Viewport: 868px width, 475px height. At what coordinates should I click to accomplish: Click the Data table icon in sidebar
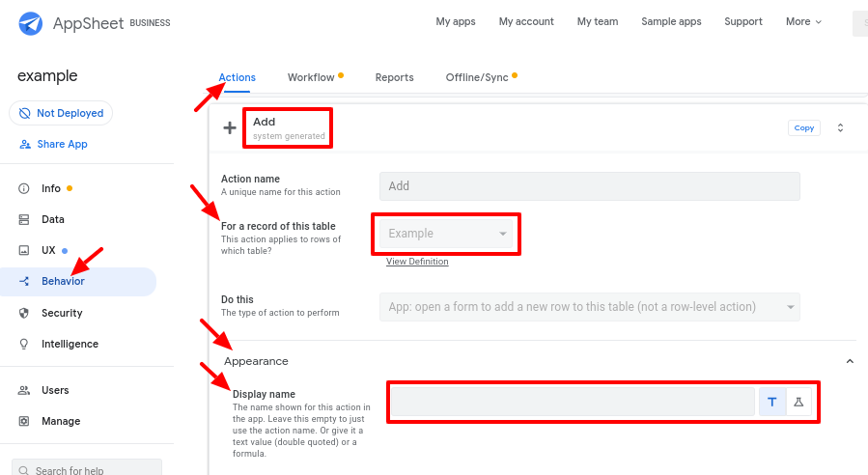tap(24, 220)
